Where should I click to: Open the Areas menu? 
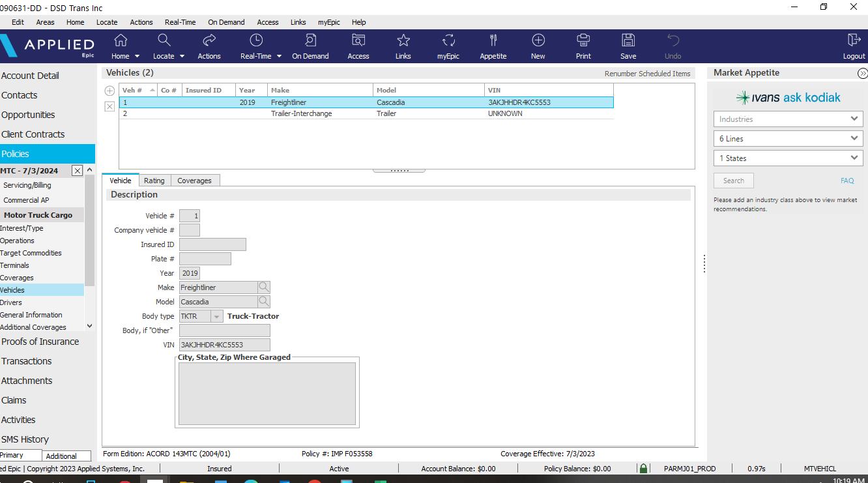pyautogui.click(x=45, y=22)
